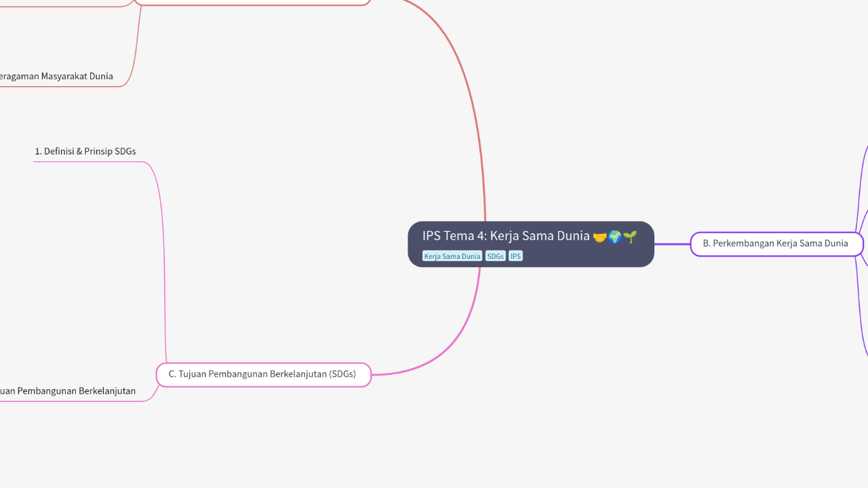
Task: Click the handshake emoji in the central title
Action: click(x=599, y=237)
